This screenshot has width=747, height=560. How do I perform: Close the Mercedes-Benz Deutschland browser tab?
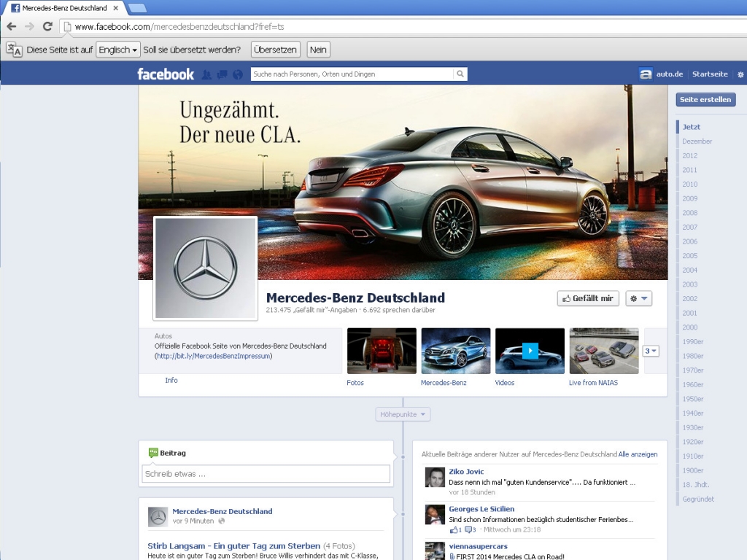pyautogui.click(x=115, y=8)
